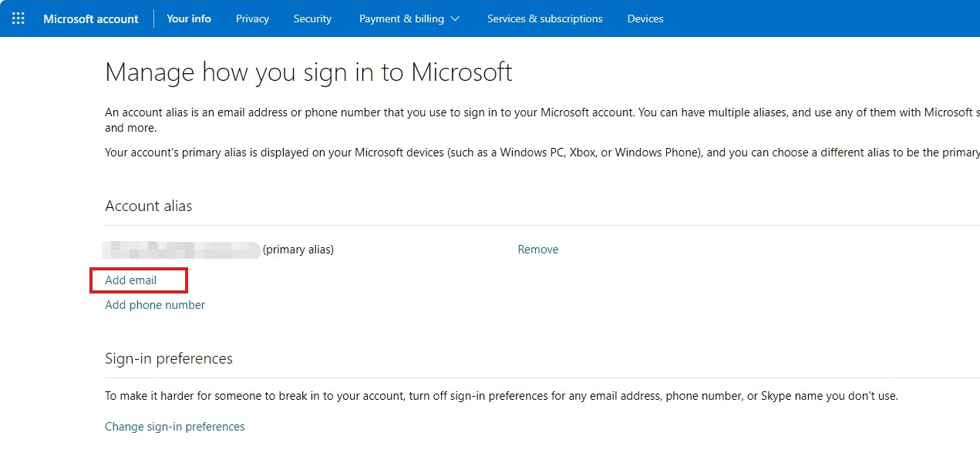
Task: Go to the Devices tab
Action: point(645,18)
